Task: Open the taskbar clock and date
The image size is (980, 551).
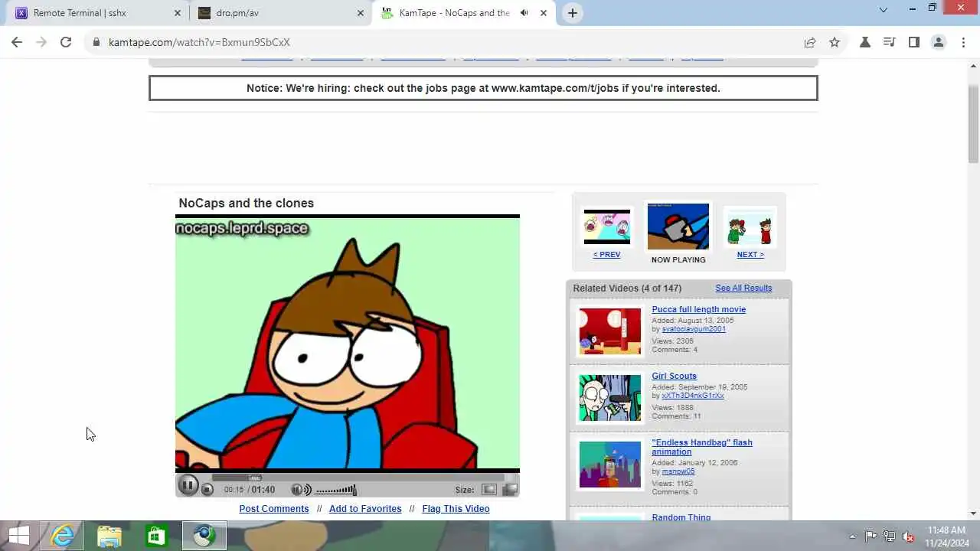Action: (946, 536)
